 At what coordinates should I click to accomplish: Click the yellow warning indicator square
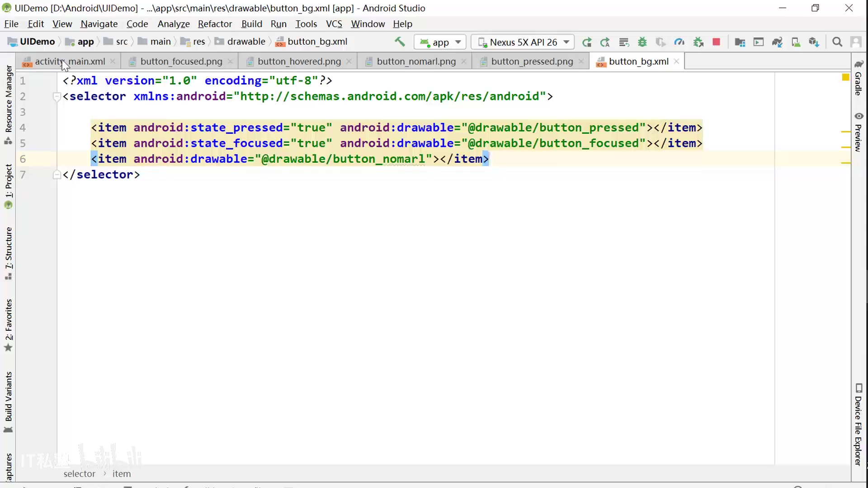click(x=845, y=77)
